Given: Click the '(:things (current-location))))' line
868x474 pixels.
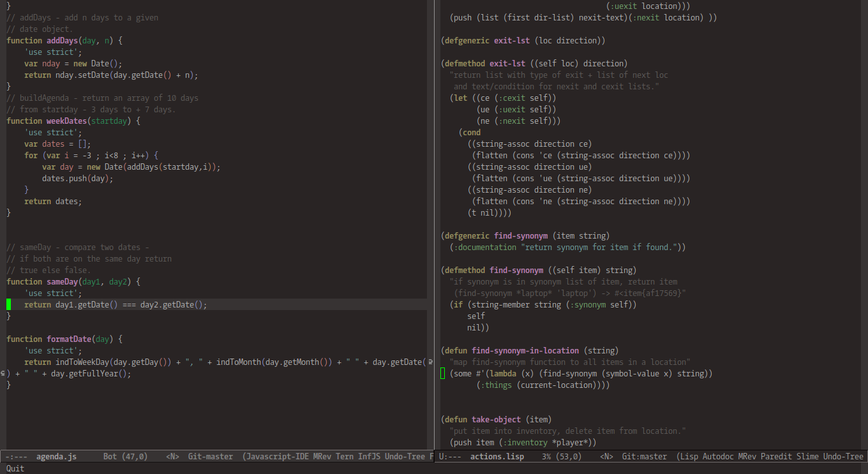Looking at the screenshot, I should (x=543, y=385).
